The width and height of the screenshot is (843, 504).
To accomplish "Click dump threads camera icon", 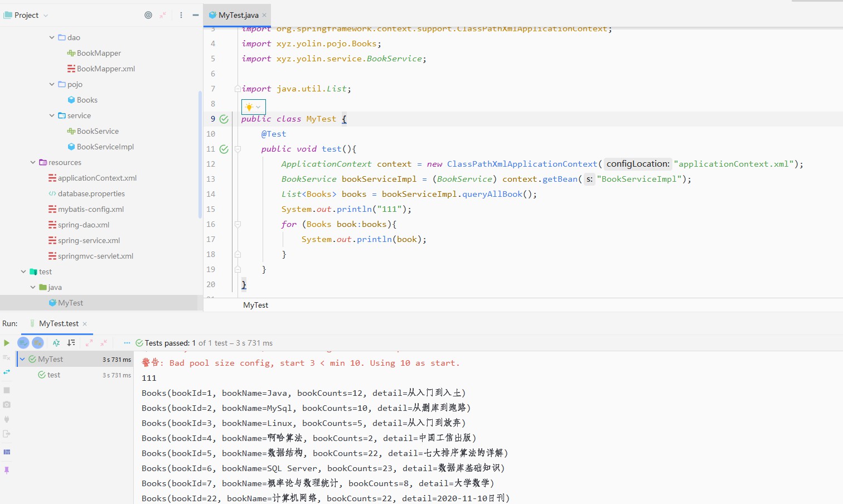I will [7, 405].
